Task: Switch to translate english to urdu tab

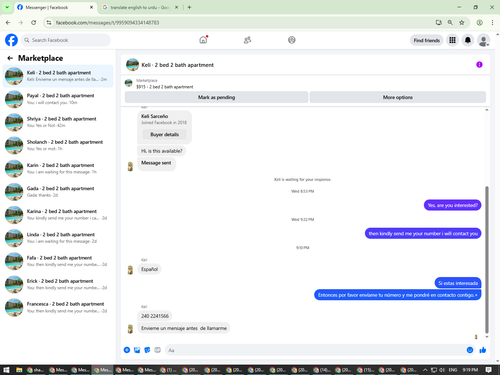Action: [139, 7]
